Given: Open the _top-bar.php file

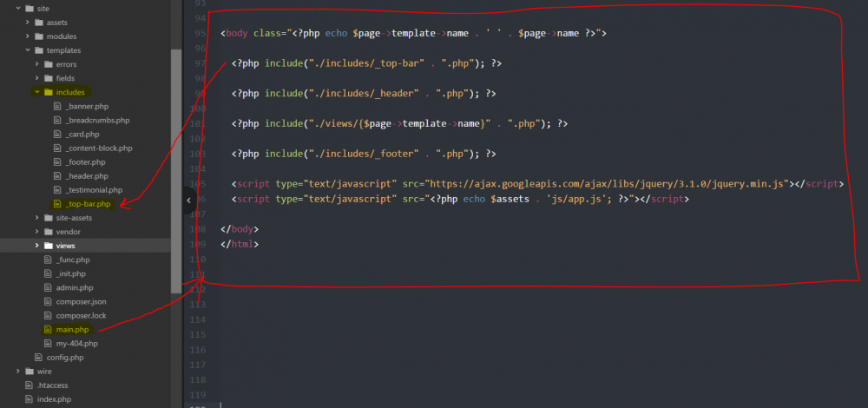Looking at the screenshot, I should (x=88, y=204).
